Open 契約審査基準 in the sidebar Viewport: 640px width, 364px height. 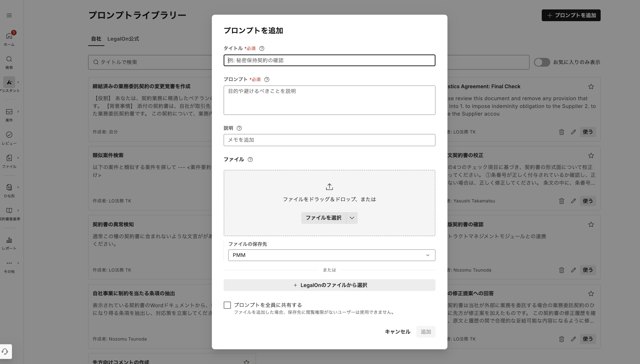click(x=9, y=214)
